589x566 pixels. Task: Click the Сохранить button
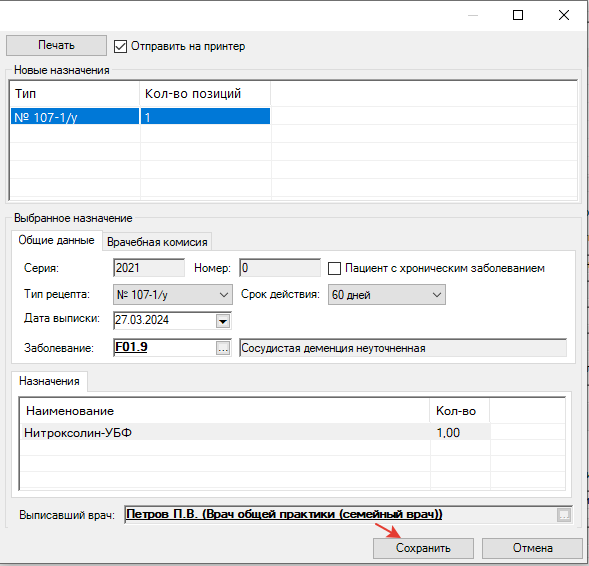(423, 548)
